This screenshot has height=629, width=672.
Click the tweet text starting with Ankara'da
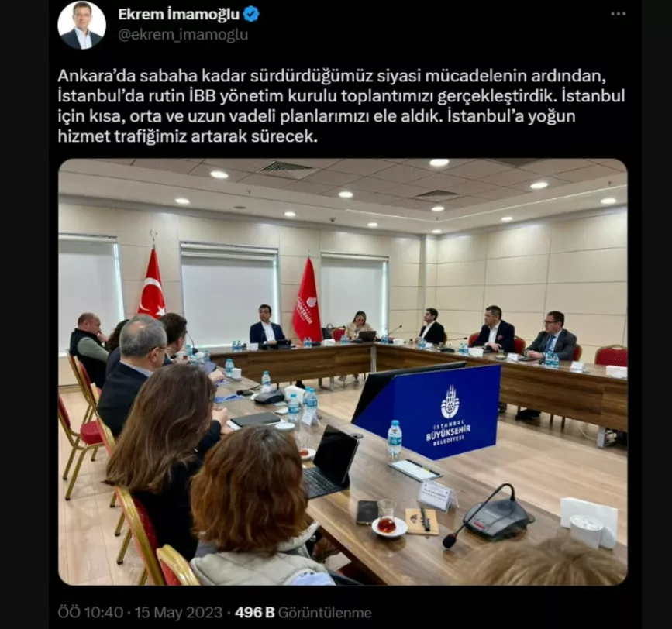pyautogui.click(x=342, y=106)
